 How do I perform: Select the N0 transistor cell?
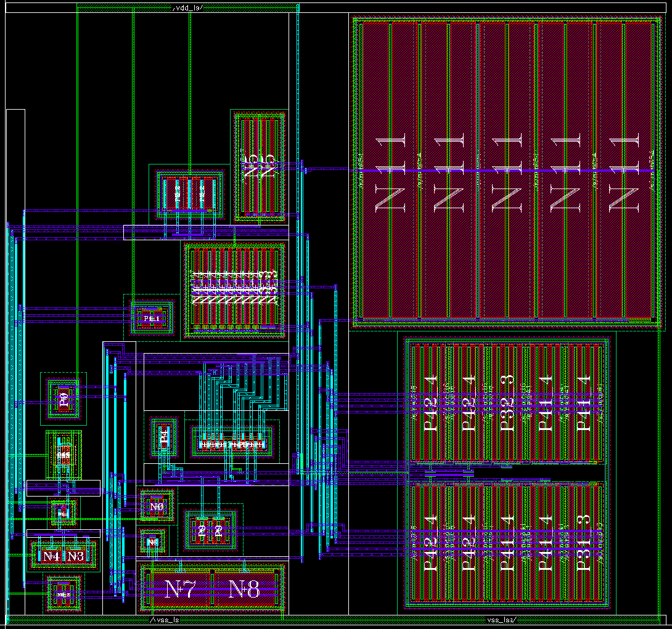(157, 506)
